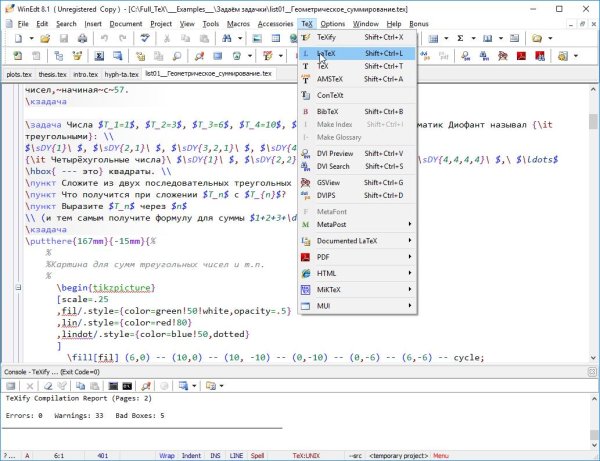Click the blue Sigma gather icon
The image size is (600, 461).
(x=99, y=56)
